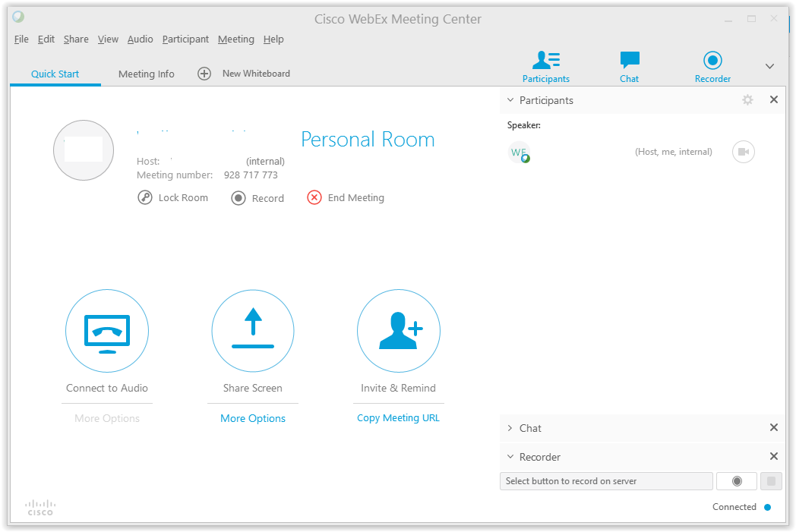Open the Share menu
Screen dimensions: 796x532
76,39
